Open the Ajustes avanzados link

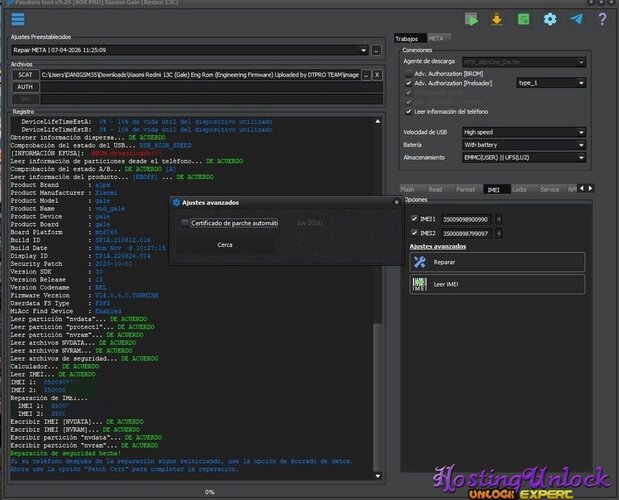438,246
